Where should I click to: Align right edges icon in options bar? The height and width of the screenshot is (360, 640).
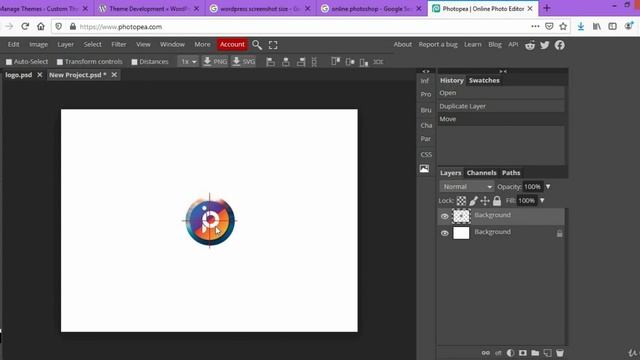[x=301, y=62]
